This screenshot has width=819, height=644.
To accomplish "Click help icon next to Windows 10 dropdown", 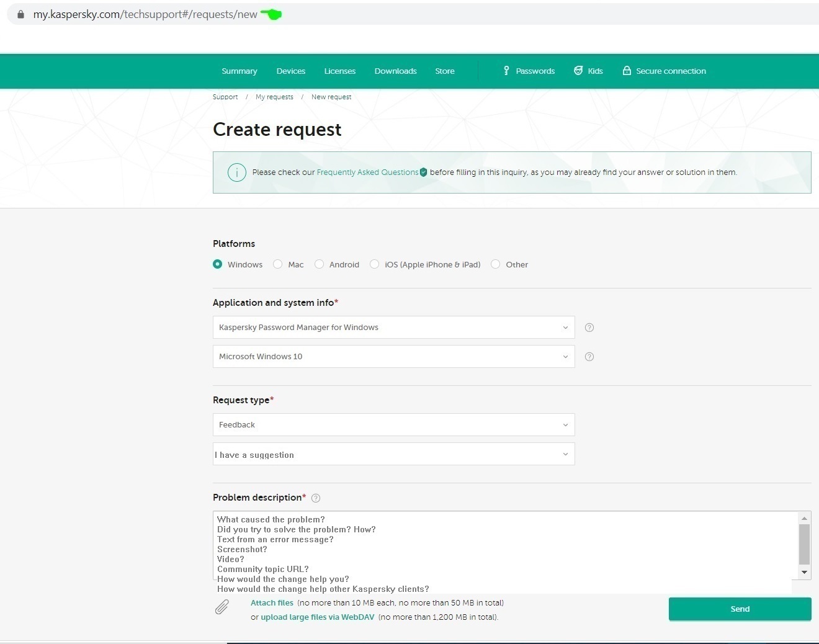I will pos(589,357).
